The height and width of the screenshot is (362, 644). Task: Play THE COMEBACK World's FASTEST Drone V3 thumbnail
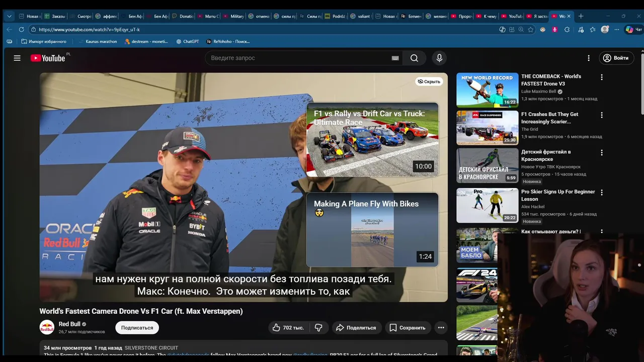click(487, 90)
